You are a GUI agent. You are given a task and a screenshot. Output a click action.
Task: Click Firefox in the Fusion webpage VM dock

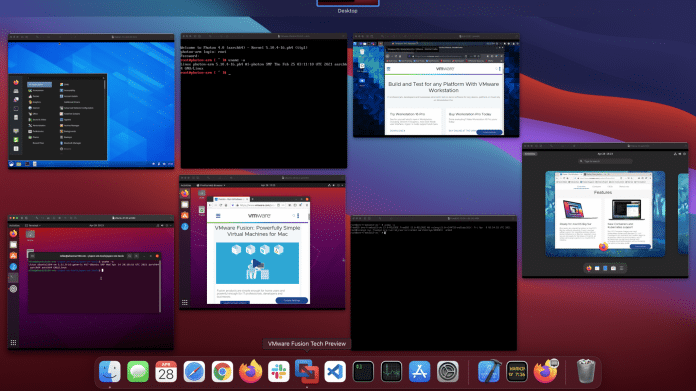click(185, 194)
